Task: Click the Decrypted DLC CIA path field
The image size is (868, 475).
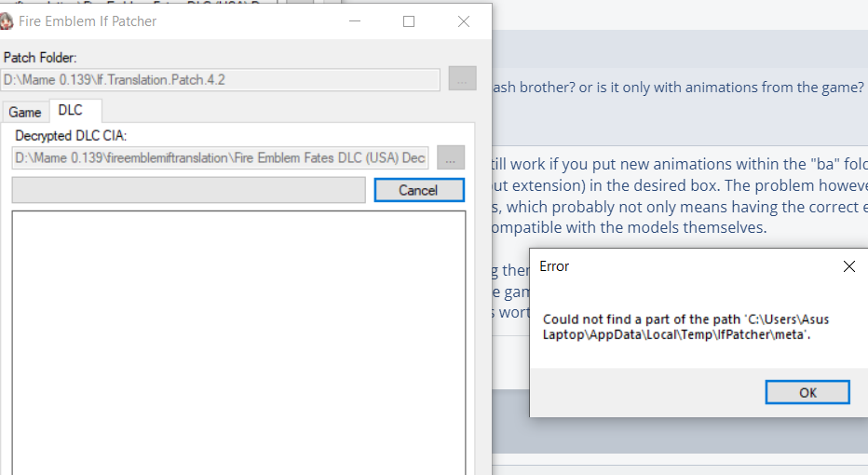Action: point(221,157)
